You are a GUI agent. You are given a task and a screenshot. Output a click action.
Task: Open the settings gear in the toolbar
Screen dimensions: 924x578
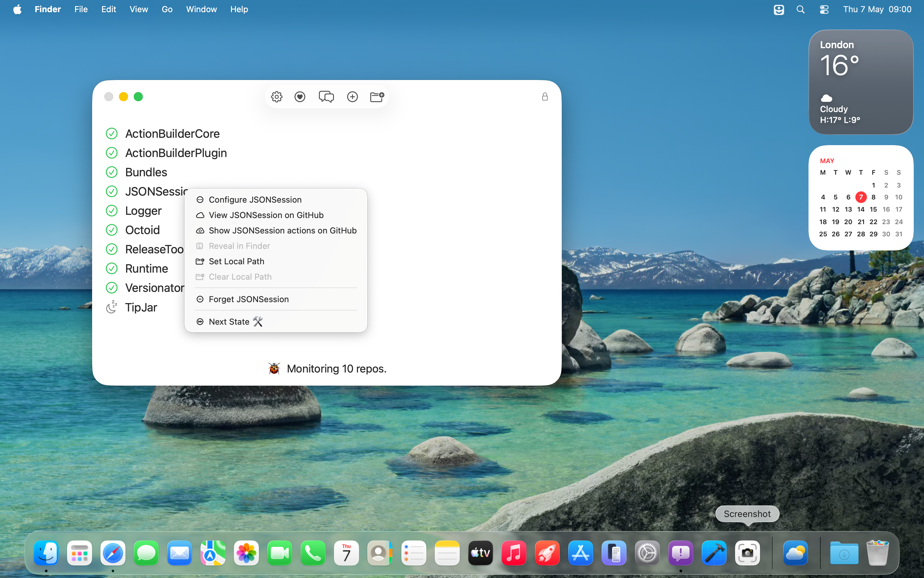[277, 97]
